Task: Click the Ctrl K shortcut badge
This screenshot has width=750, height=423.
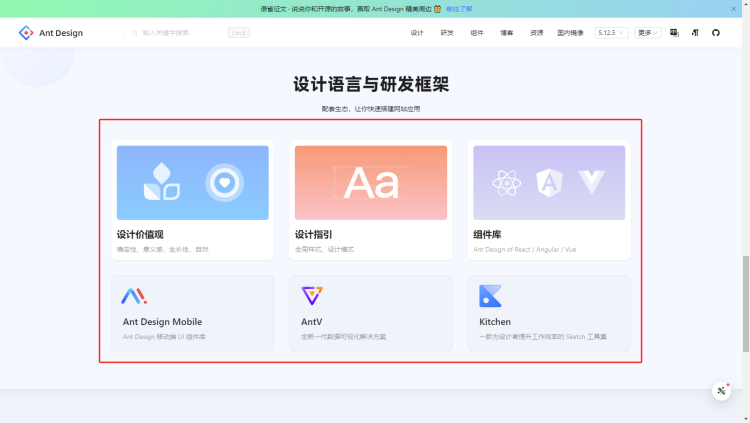Action: [239, 33]
